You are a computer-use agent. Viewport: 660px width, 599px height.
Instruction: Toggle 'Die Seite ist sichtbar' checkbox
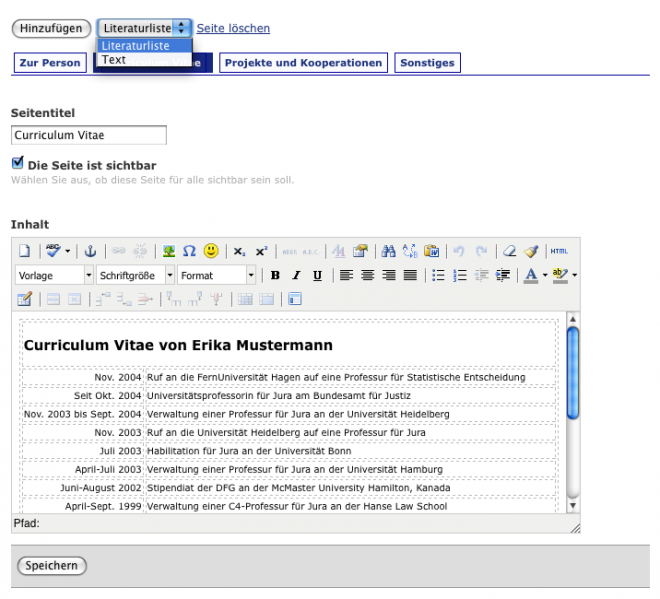tap(18, 163)
